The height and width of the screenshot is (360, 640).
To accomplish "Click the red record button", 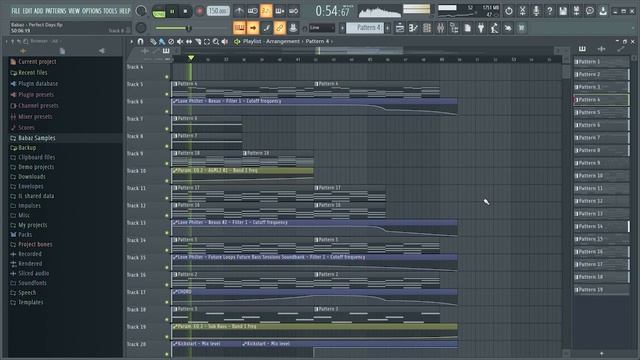I will click(200, 11).
